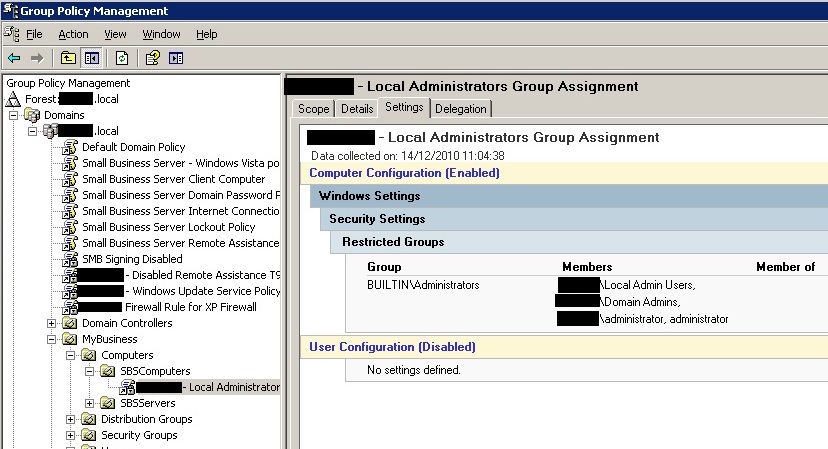Click the 'Data collected on' timestamp text
The width and height of the screenshot is (828, 449).
tap(408, 156)
